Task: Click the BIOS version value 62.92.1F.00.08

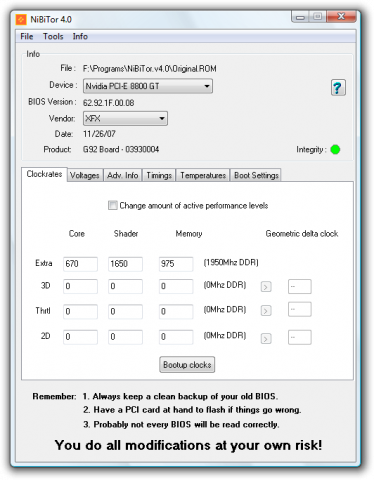Action: [109, 103]
